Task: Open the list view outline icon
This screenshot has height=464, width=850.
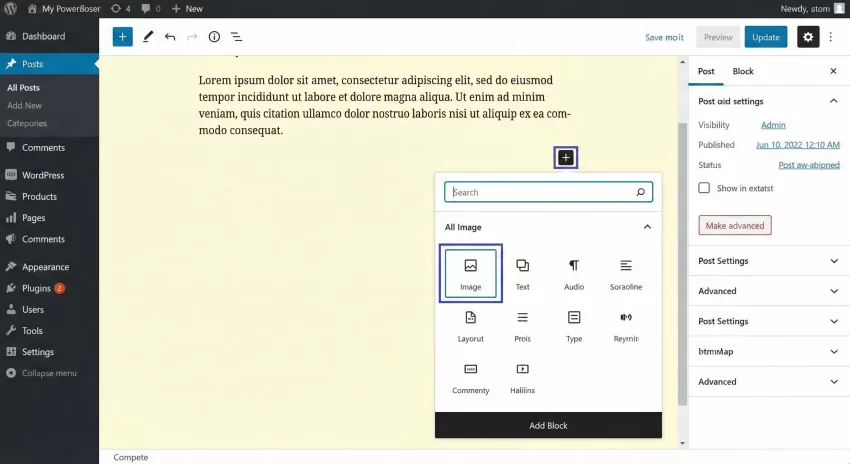Action: pyautogui.click(x=236, y=37)
